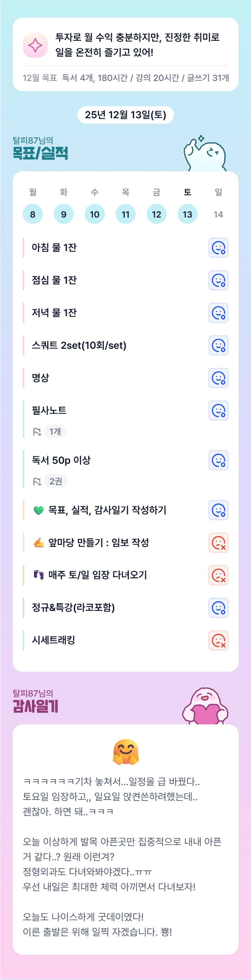The width and height of the screenshot is (251, 980).
Task: Click the hugging face emoji in 감사일기
Action: tap(126, 752)
